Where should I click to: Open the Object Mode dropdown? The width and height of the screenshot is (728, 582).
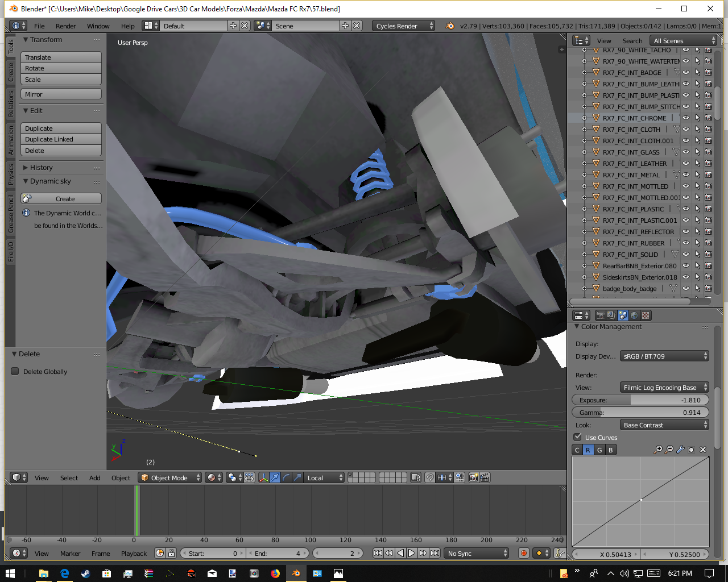click(x=171, y=478)
